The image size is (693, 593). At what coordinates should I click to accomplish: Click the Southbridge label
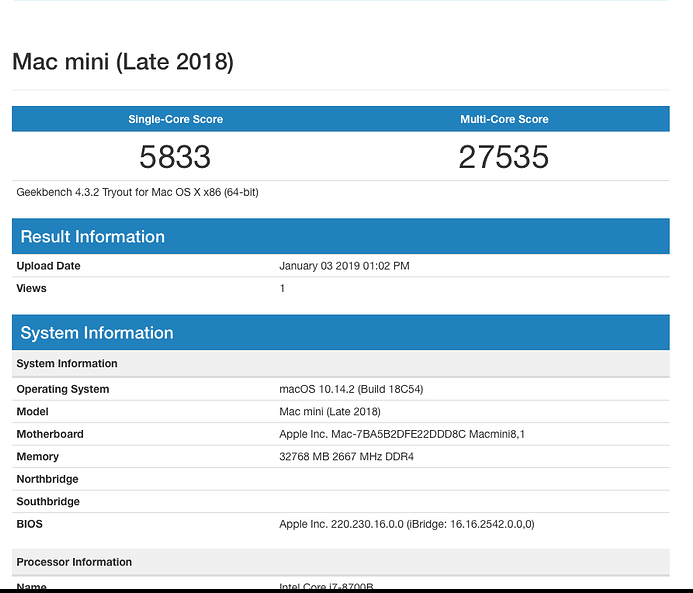pos(48,502)
